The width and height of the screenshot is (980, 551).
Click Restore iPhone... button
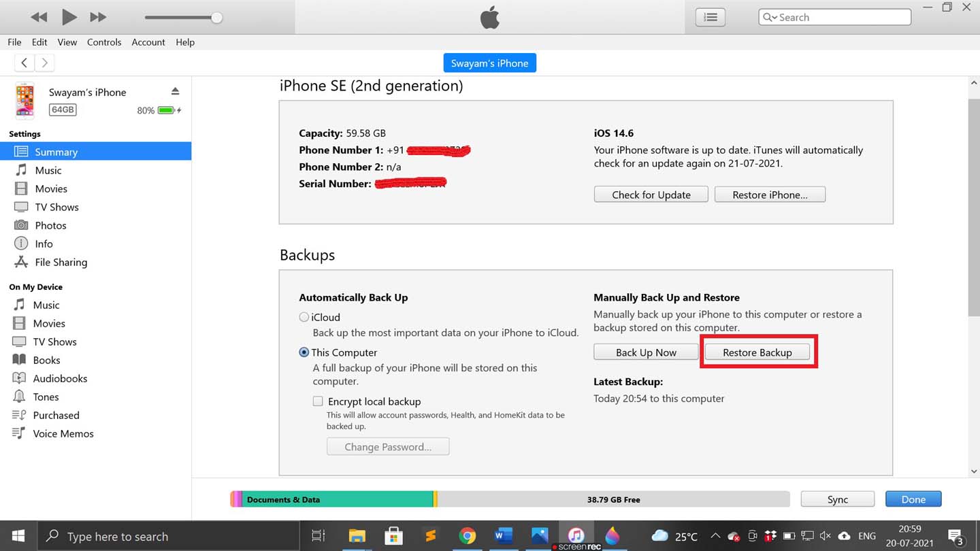click(x=770, y=195)
